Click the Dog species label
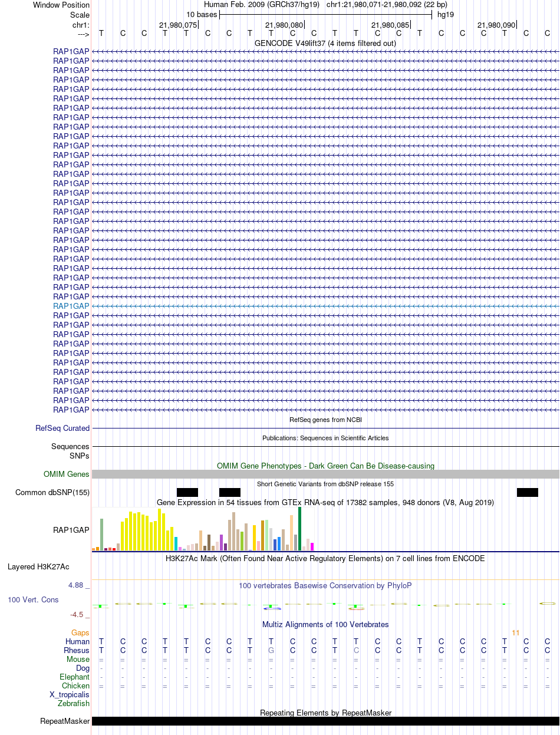Image resolution: width=560 pixels, height=735 pixels. click(83, 668)
